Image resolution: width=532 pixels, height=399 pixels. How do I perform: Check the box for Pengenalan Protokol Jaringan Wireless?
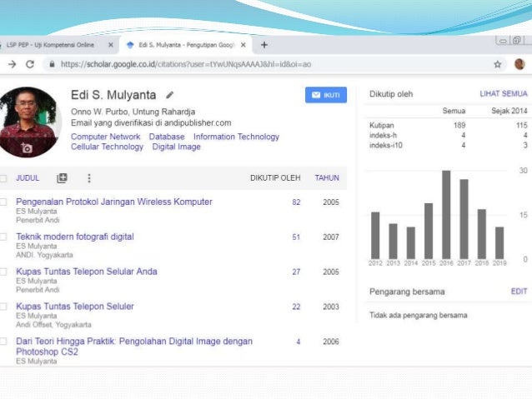pos(3,202)
